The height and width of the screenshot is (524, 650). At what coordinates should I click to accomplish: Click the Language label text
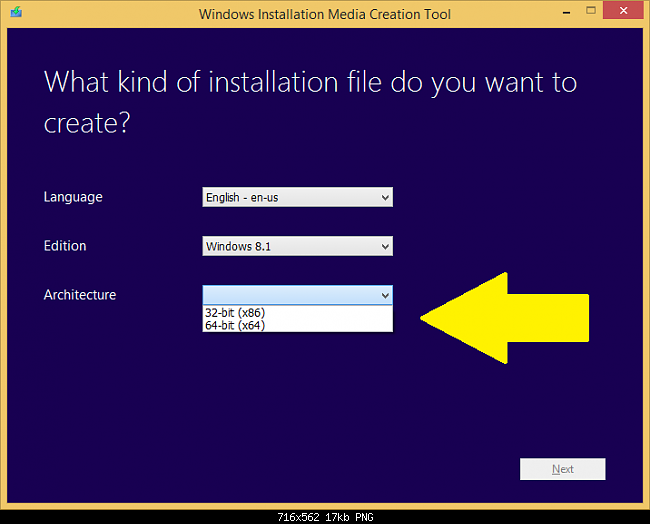pyautogui.click(x=73, y=197)
